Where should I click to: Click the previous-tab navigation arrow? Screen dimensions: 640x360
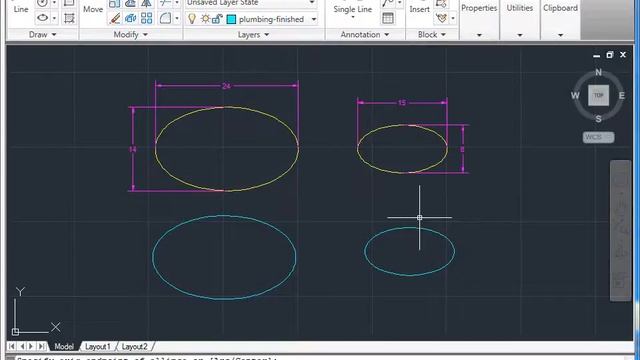pyautogui.click(x=22, y=347)
